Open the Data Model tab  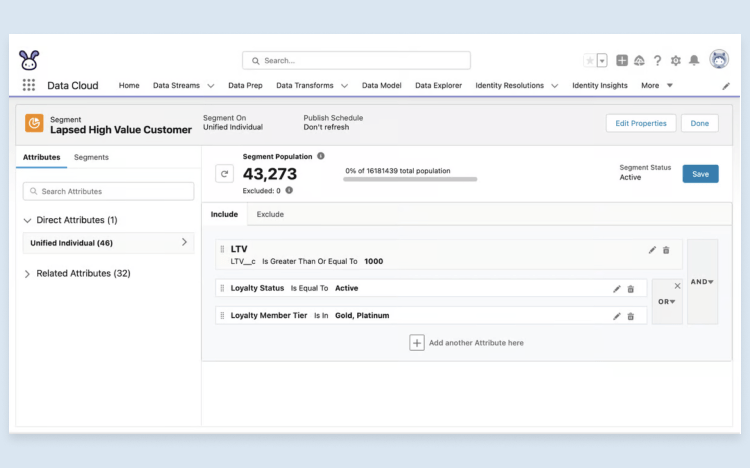pyautogui.click(x=382, y=85)
